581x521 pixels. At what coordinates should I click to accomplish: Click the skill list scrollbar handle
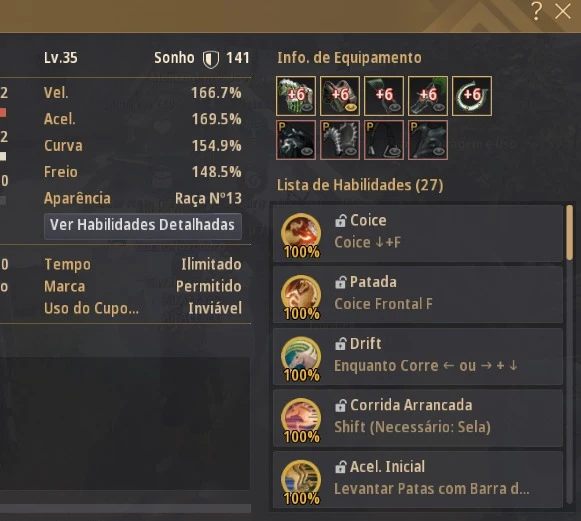coord(570,233)
